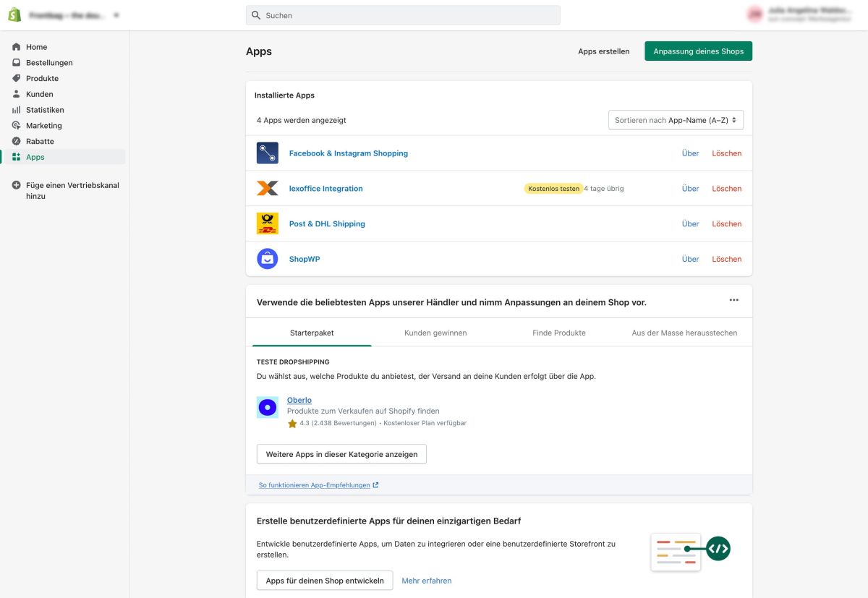Viewport: 868px width, 598px height.
Task: Switch to the Finde Produkte tab
Action: (x=559, y=333)
